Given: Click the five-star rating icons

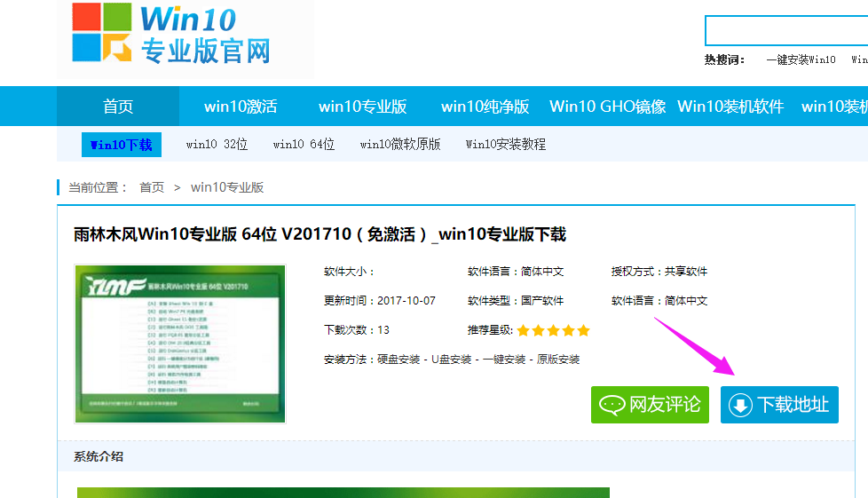Looking at the screenshot, I should coord(553,330).
